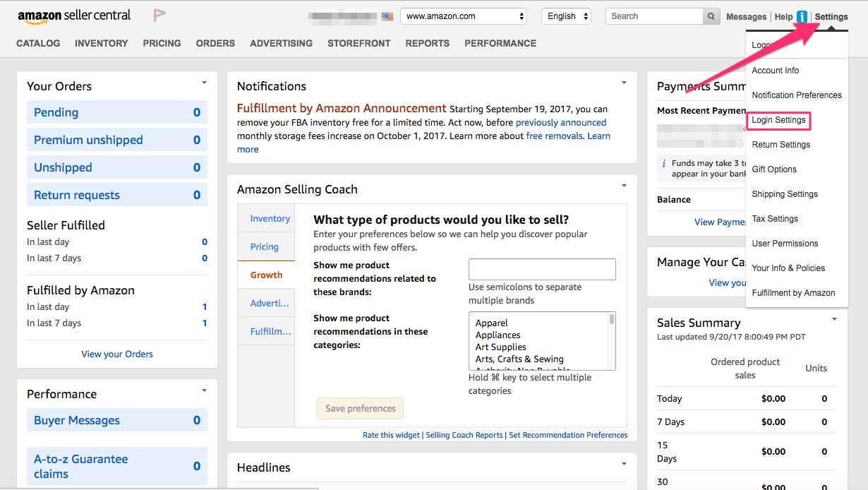Open the English language dropdown
868x490 pixels.
pyautogui.click(x=566, y=16)
